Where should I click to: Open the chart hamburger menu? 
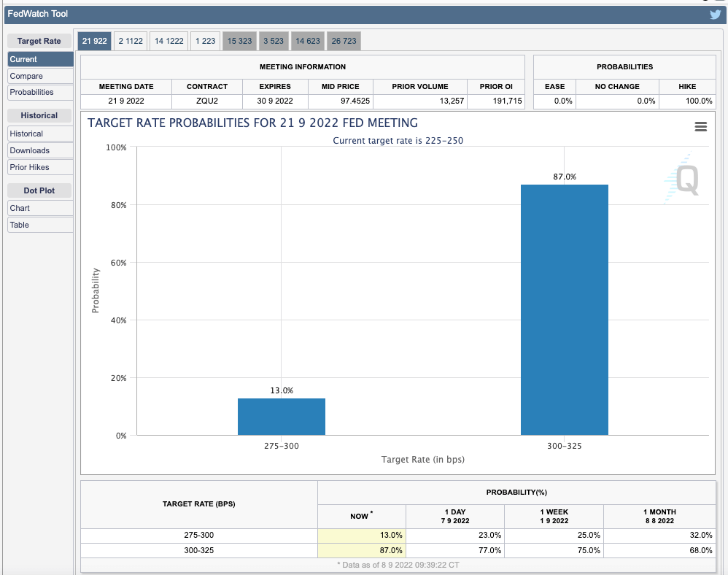(700, 126)
